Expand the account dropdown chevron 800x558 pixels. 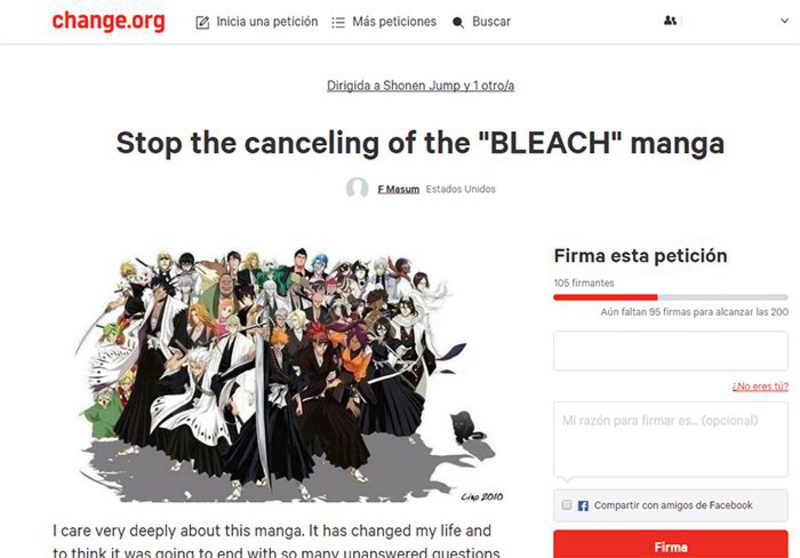(x=784, y=21)
